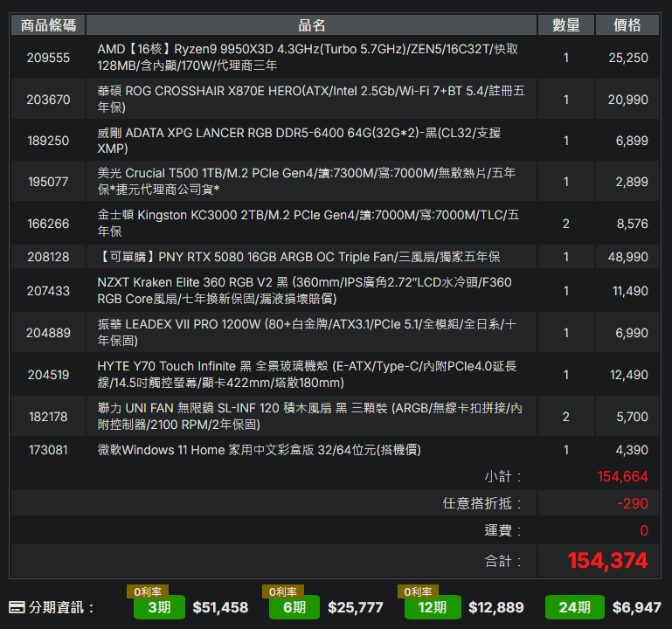Click the grand total 154,374
The image size is (672, 629).
[607, 561]
